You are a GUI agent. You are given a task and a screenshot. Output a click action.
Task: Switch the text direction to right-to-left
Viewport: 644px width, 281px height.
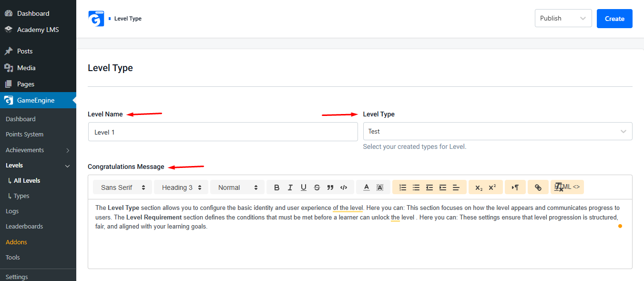[515, 187]
